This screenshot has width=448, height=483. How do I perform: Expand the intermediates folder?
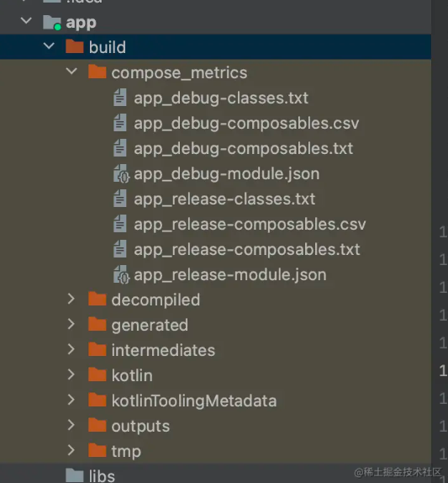point(71,349)
